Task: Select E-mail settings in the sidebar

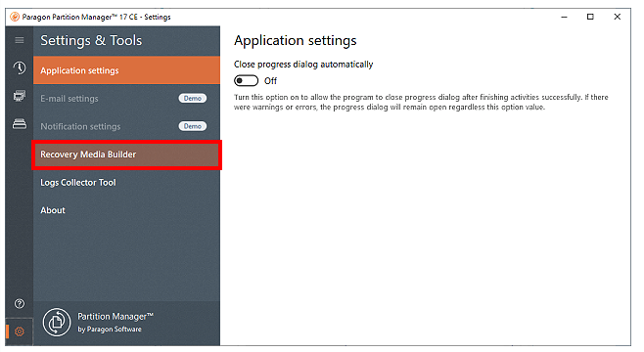Action: click(126, 99)
